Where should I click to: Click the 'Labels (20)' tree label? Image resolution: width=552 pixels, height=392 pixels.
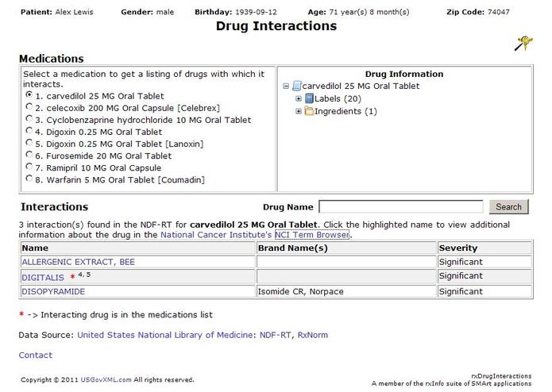click(x=338, y=98)
